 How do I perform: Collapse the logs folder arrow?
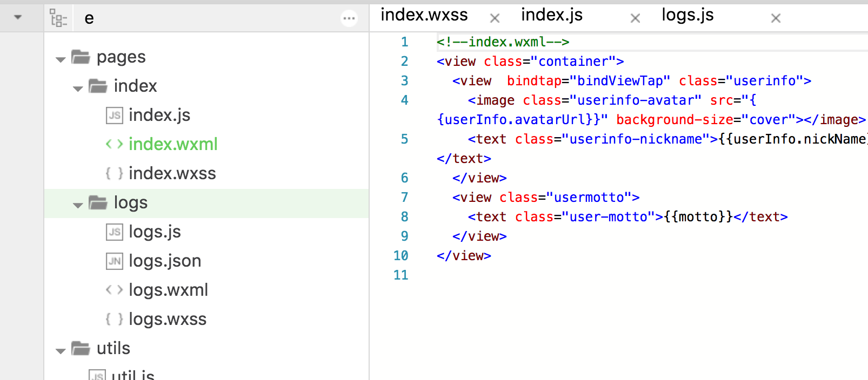(78, 205)
